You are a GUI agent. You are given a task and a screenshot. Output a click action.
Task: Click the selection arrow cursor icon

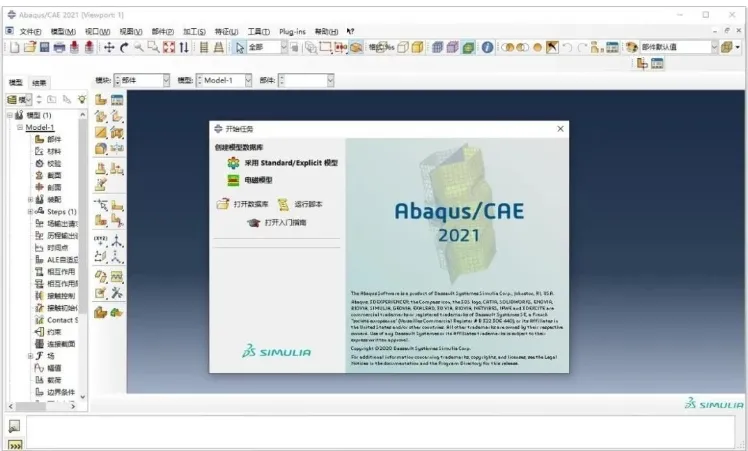[x=240, y=47]
